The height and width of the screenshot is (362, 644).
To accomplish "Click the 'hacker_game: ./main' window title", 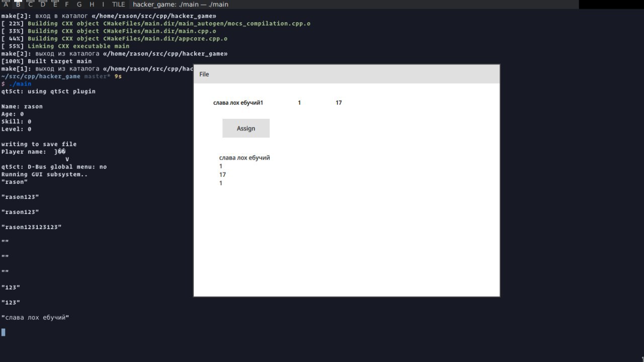I will (x=181, y=5).
